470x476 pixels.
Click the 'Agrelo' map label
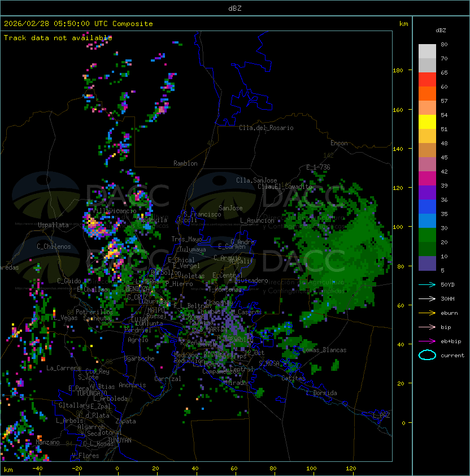(138, 340)
